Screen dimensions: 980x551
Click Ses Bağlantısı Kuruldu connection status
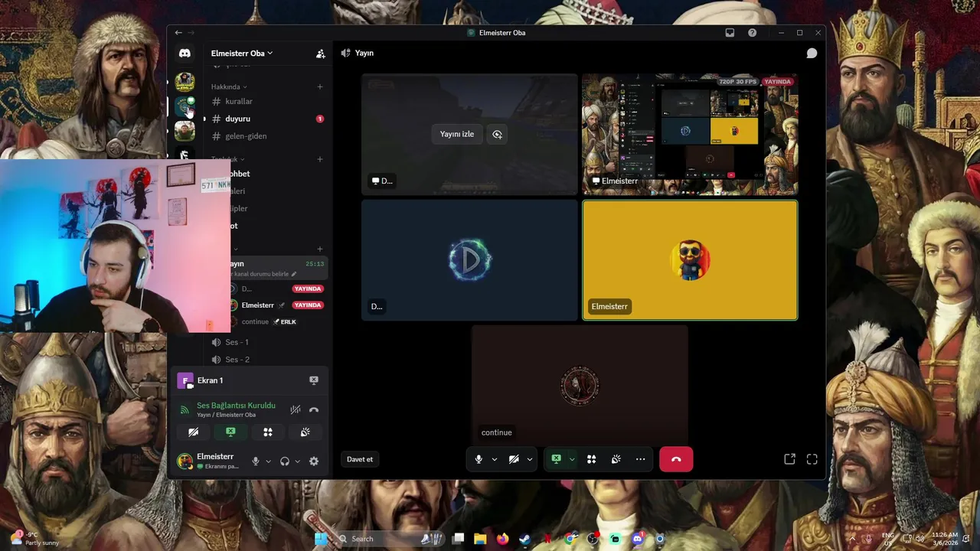(x=236, y=406)
